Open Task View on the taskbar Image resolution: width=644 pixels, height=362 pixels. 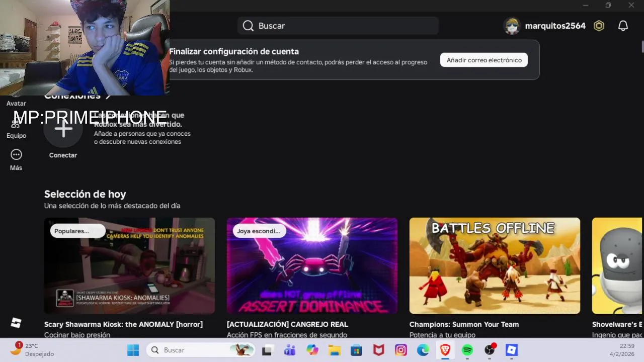267,350
